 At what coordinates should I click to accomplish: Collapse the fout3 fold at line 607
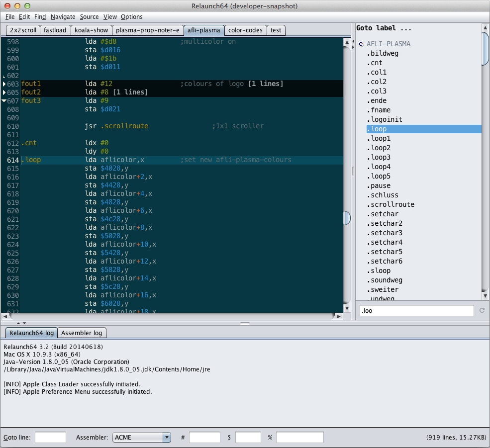(x=4, y=101)
